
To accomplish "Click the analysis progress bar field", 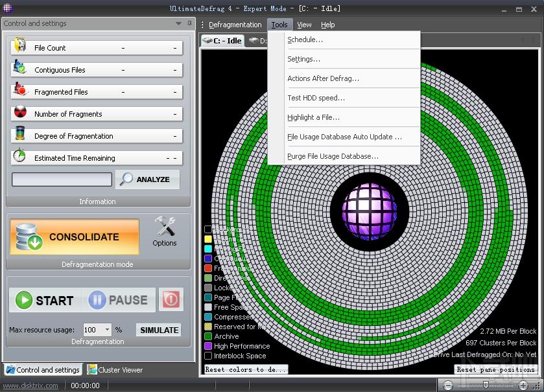I will point(62,179).
